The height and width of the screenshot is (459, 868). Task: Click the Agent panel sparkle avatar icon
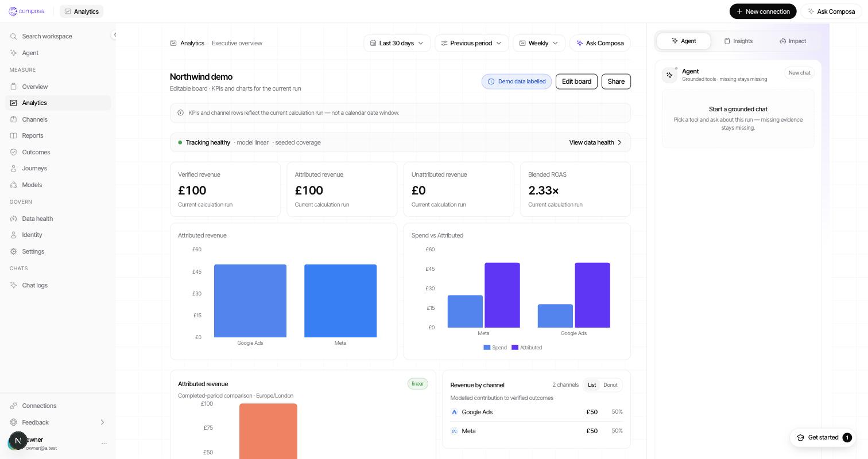669,75
